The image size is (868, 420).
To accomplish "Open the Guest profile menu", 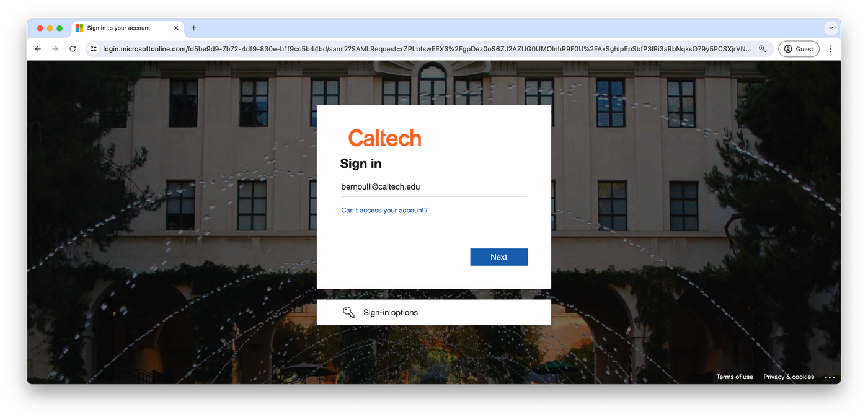I will (799, 49).
